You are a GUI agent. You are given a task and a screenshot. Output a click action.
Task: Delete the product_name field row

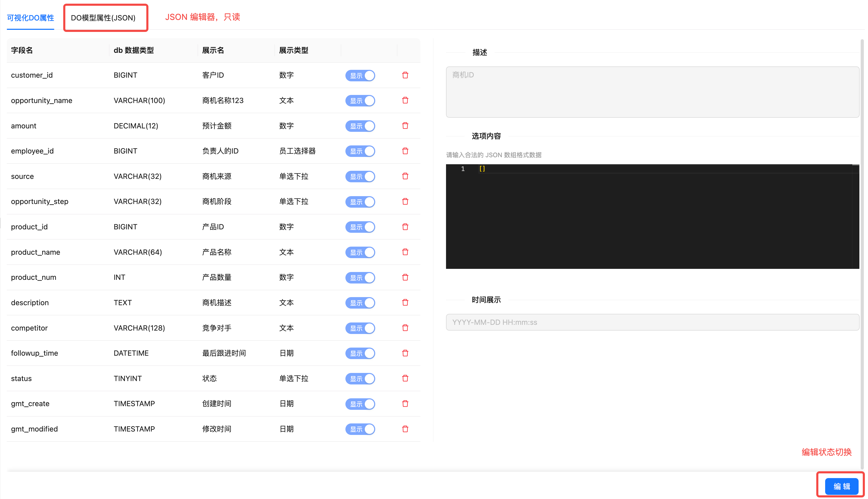pyautogui.click(x=405, y=252)
